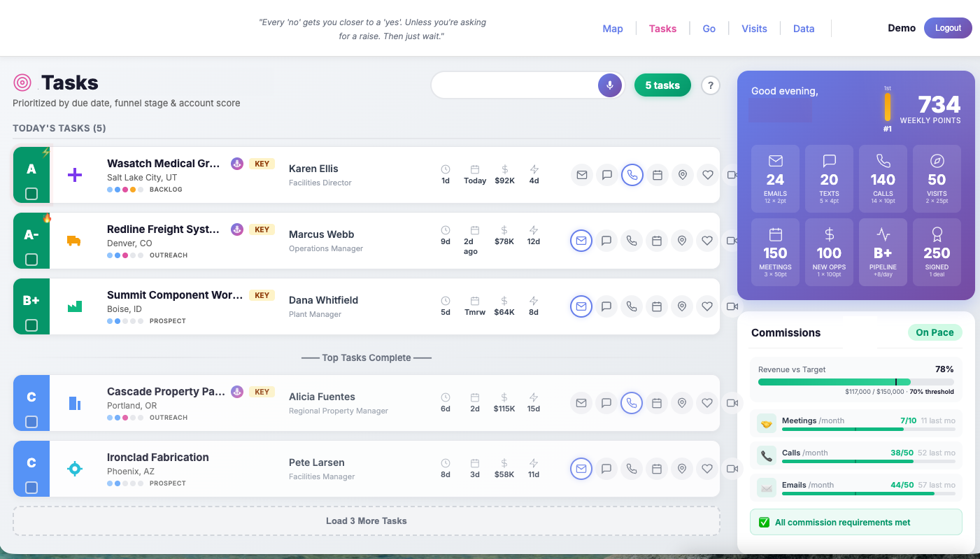Click the microphone voice search button
The width and height of the screenshot is (980, 559).
[x=610, y=85]
